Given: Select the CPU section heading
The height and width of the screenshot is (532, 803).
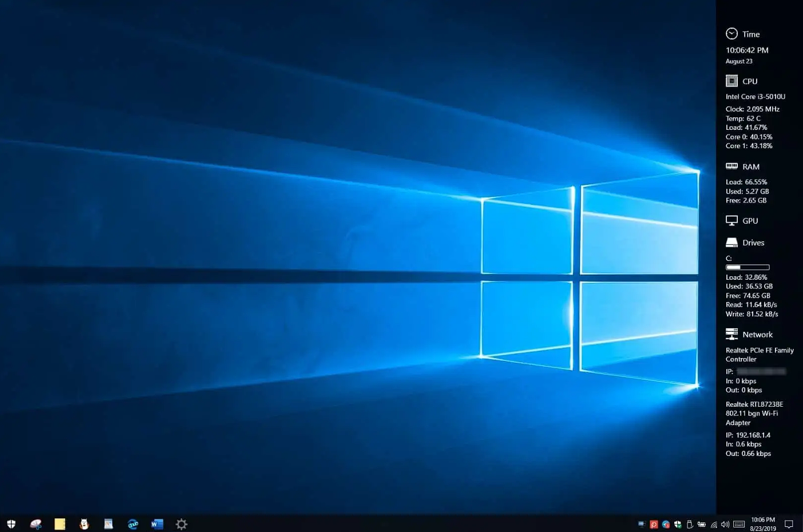Looking at the screenshot, I should (750, 81).
